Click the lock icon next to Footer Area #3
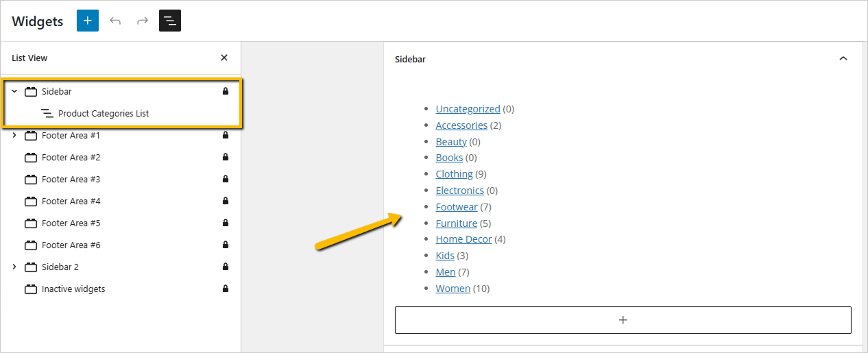Viewport: 868px width, 353px height. tap(226, 179)
